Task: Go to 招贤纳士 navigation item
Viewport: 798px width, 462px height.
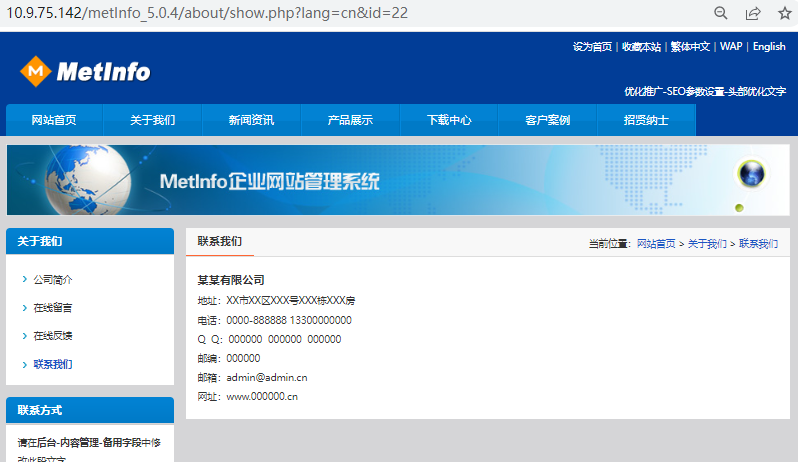Action: (x=646, y=120)
